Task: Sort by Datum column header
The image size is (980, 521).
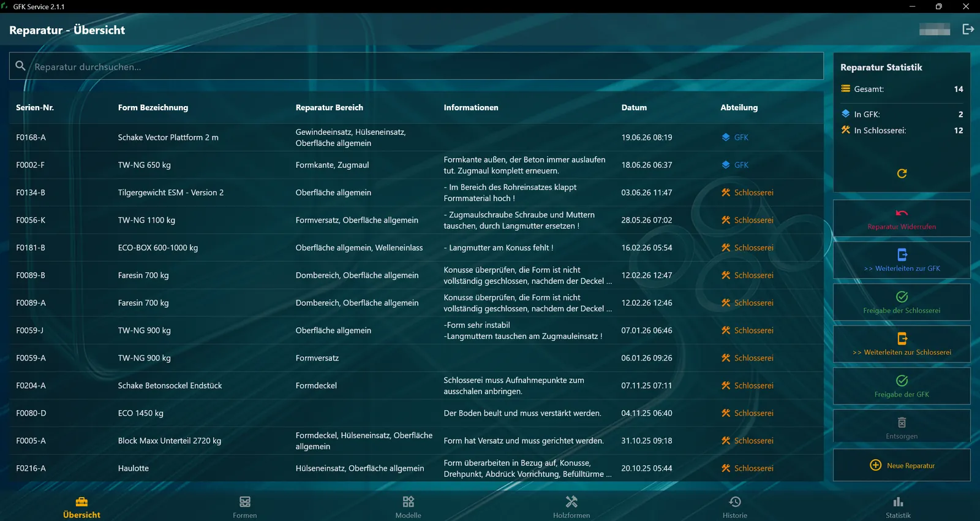Action: 634,107
